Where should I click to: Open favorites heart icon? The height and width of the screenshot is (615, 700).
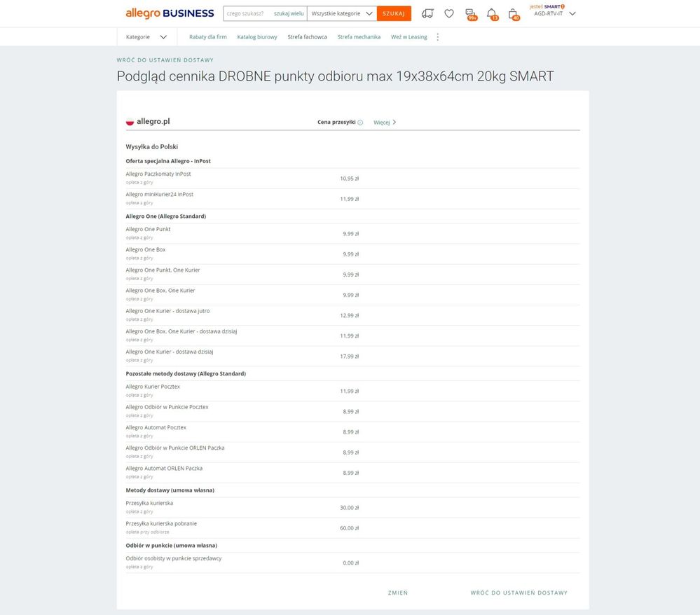point(449,14)
